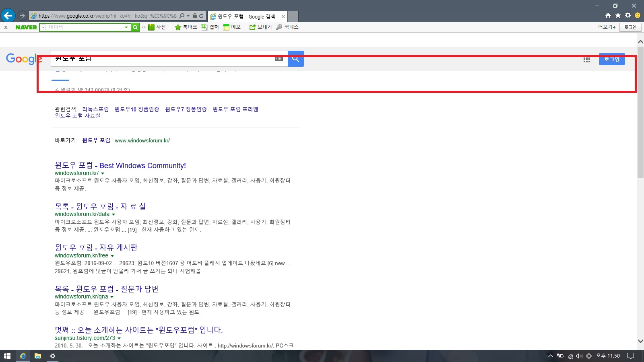The width and height of the screenshot is (644, 362).
Task: Expand dropdown arrow beside windowsforum.kr/qna
Action: click(112, 297)
